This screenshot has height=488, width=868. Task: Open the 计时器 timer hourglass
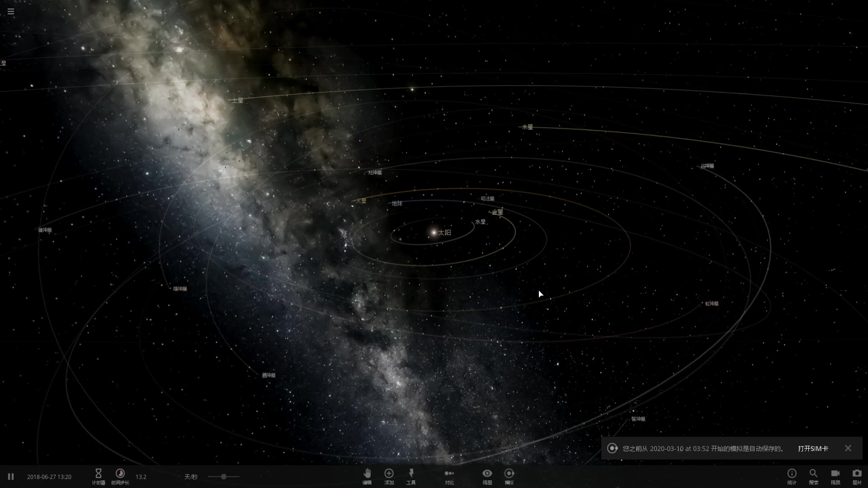pos(99,477)
